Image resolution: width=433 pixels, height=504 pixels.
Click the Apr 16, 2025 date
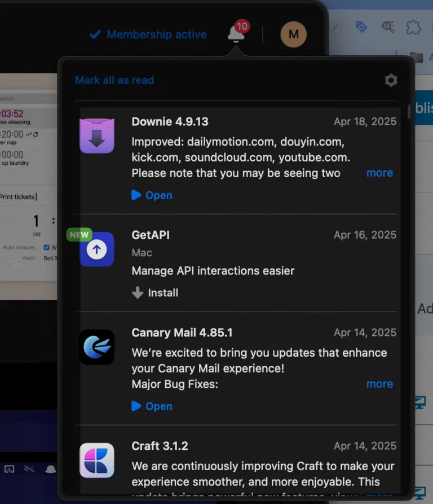click(365, 235)
